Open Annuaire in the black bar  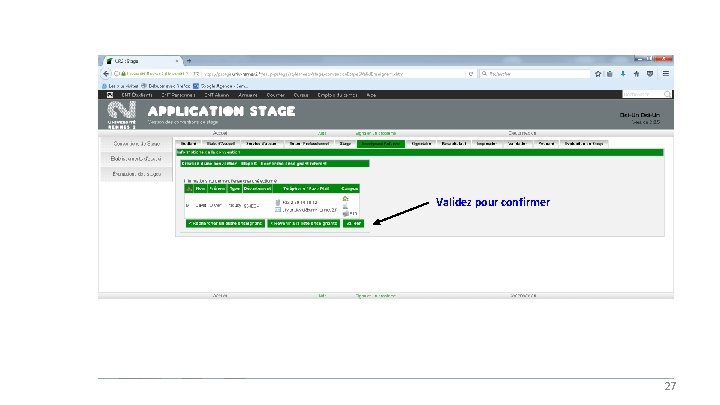pos(248,95)
